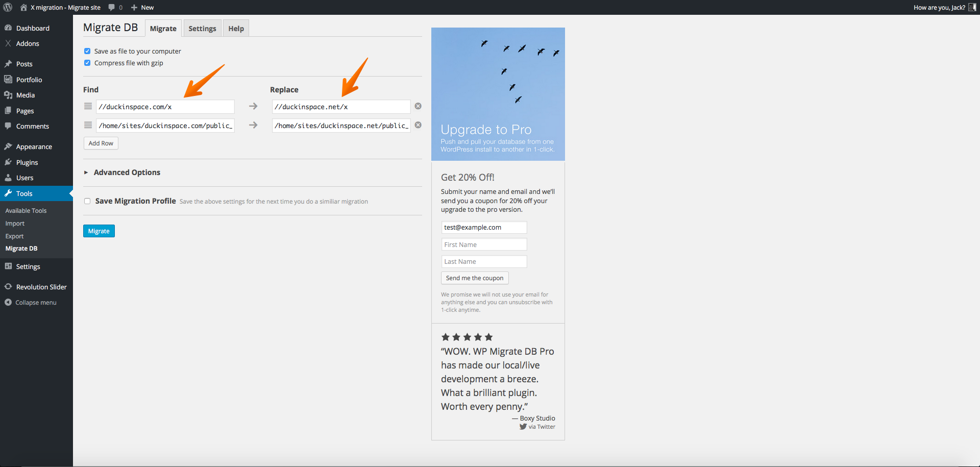The width and height of the screenshot is (980, 467).
Task: Uncheck Compress file with gzip
Action: pos(87,63)
